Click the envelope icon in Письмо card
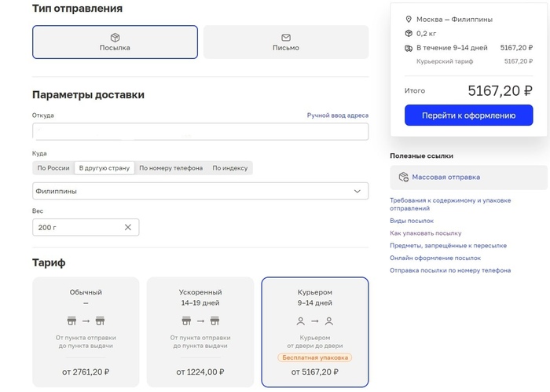This screenshot has height=392, width=550. tap(286, 37)
